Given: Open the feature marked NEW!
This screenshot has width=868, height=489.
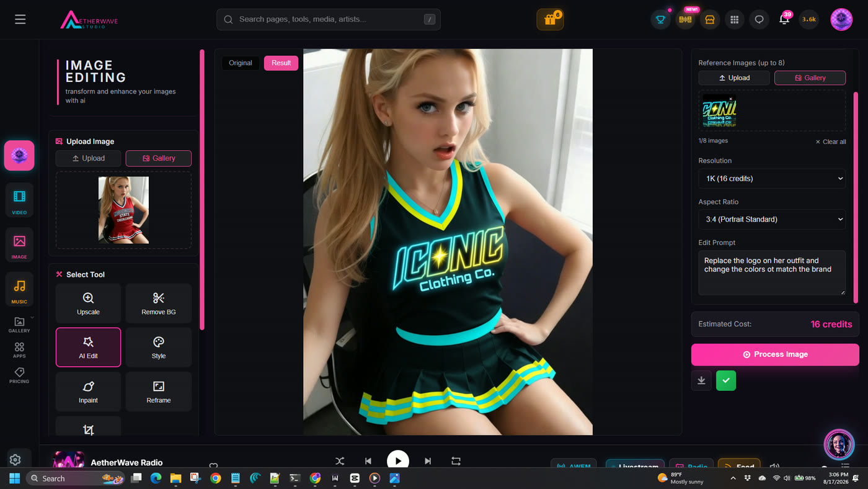Looking at the screenshot, I should 685,19.
